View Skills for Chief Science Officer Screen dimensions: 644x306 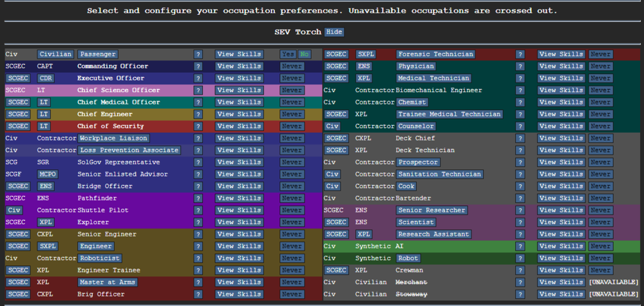[239, 90]
